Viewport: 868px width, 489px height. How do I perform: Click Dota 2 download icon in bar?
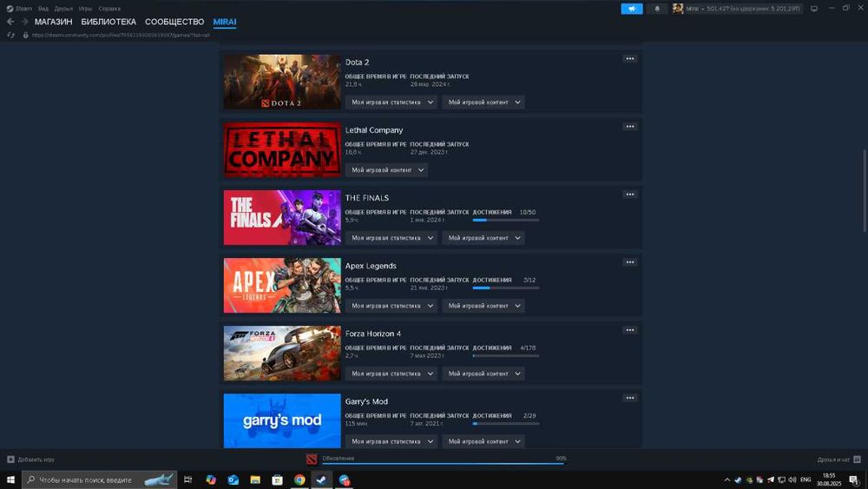312,459
